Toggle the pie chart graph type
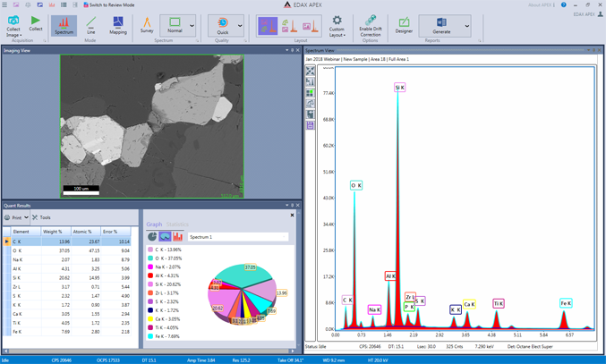 pyautogui.click(x=152, y=237)
